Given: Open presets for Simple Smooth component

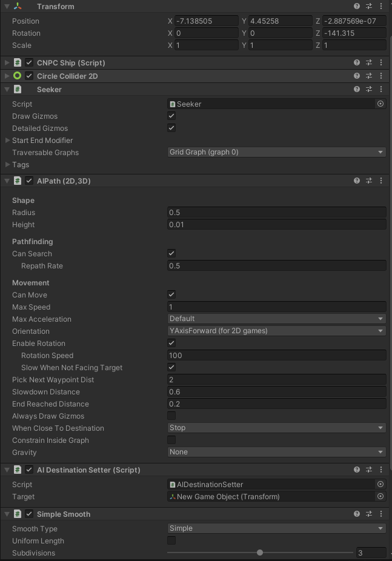Looking at the screenshot, I should [369, 514].
